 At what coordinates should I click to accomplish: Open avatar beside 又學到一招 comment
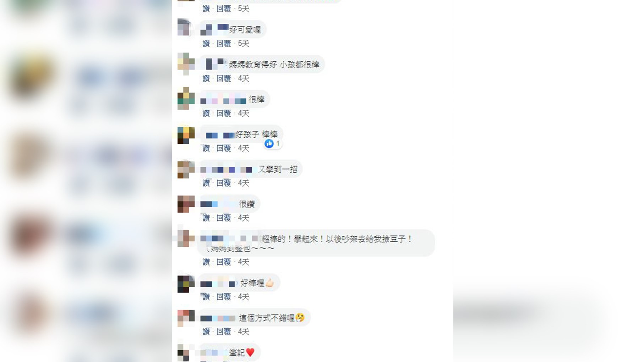pos(186,169)
